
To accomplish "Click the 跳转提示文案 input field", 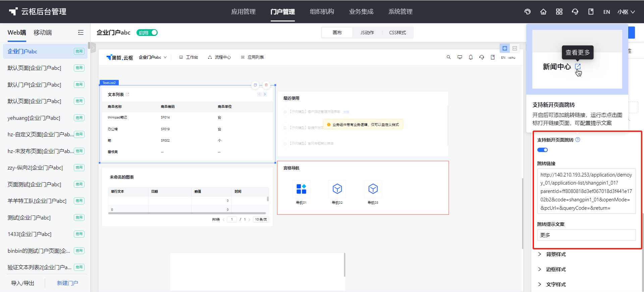I will tap(586, 235).
